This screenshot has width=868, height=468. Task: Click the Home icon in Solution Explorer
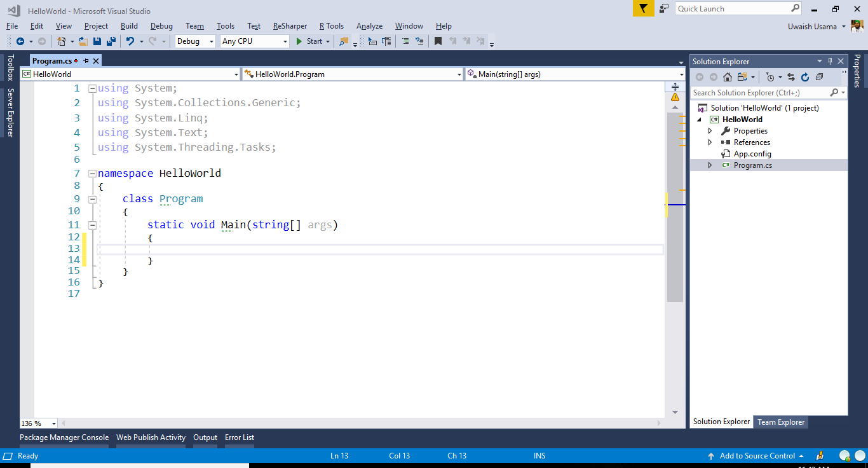pyautogui.click(x=727, y=76)
